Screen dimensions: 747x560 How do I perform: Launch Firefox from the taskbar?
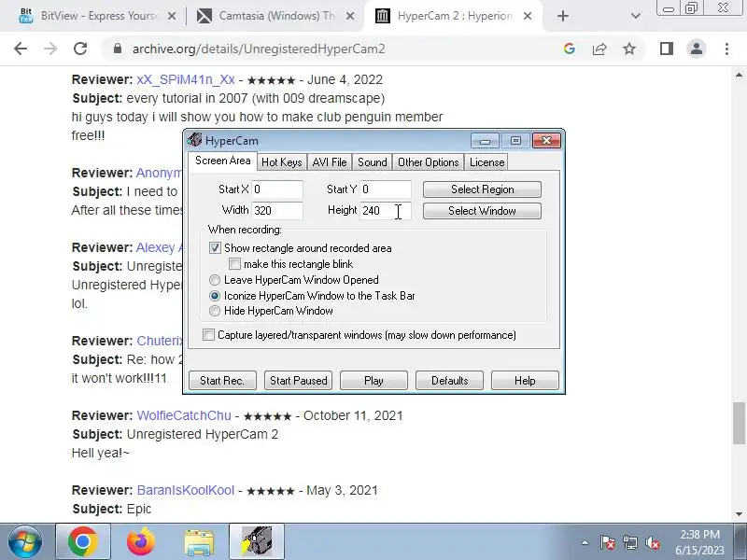pyautogui.click(x=141, y=541)
